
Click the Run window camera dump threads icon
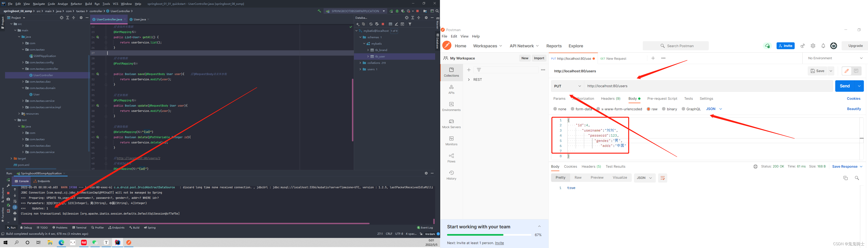[8, 199]
